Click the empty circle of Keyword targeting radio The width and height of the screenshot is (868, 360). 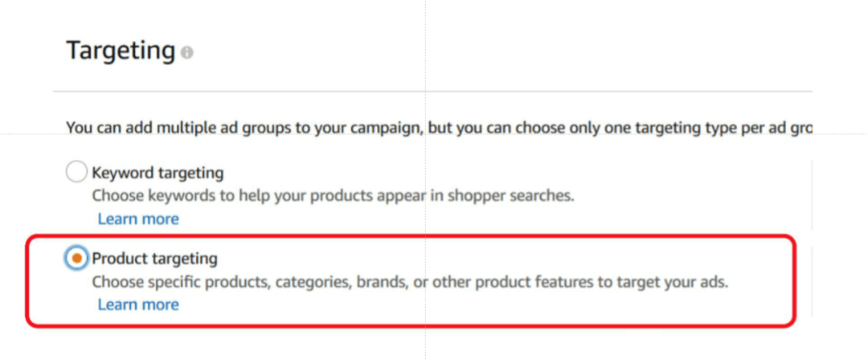[x=76, y=172]
